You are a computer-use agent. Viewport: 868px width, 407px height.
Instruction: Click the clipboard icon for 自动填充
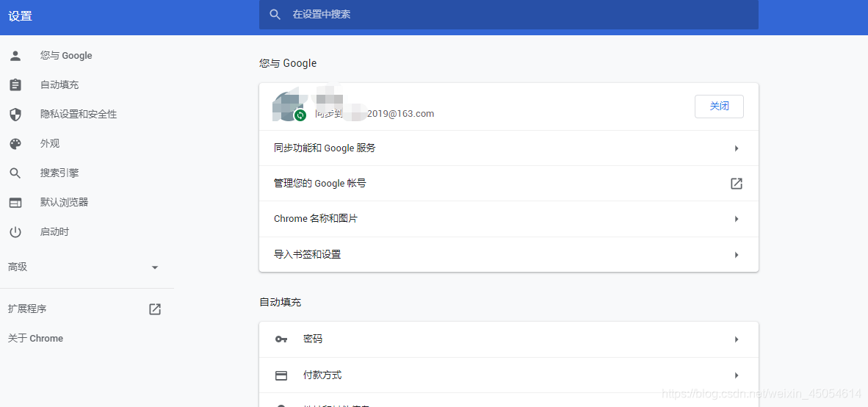15,84
